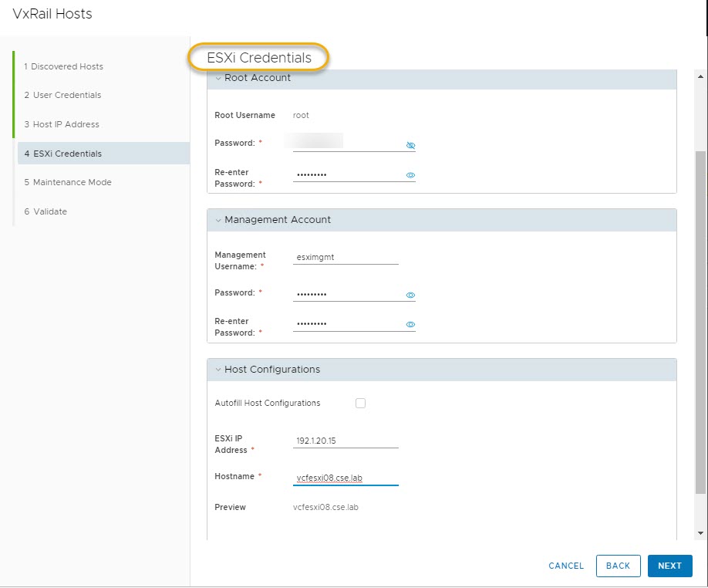Cancel the VxRail Hosts wizard
Image resolution: width=708 pixels, height=588 pixels.
[x=566, y=566]
